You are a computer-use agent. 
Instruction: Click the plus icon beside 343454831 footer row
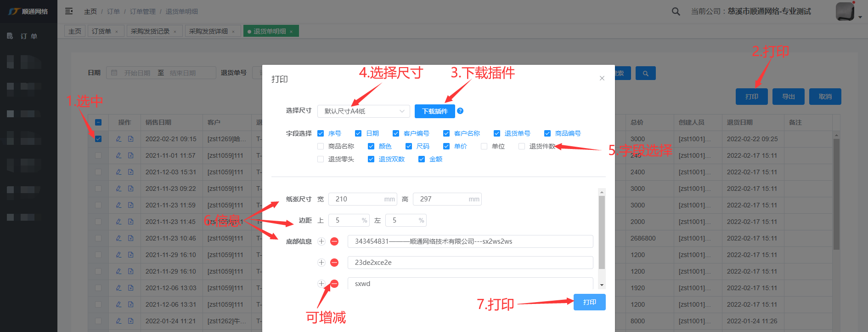click(321, 241)
